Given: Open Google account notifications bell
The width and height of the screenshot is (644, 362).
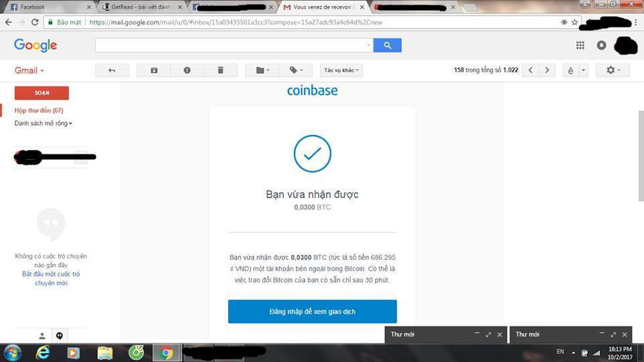Looking at the screenshot, I should 601,45.
